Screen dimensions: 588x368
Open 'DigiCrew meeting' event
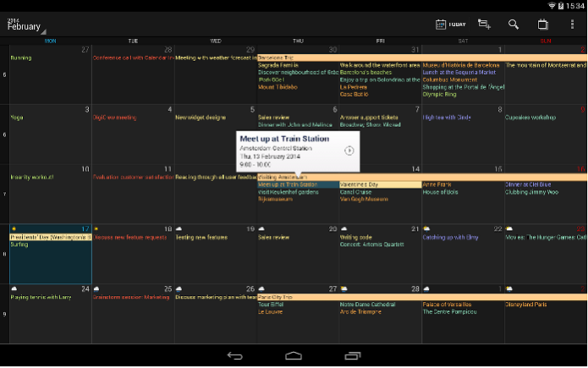click(x=115, y=118)
